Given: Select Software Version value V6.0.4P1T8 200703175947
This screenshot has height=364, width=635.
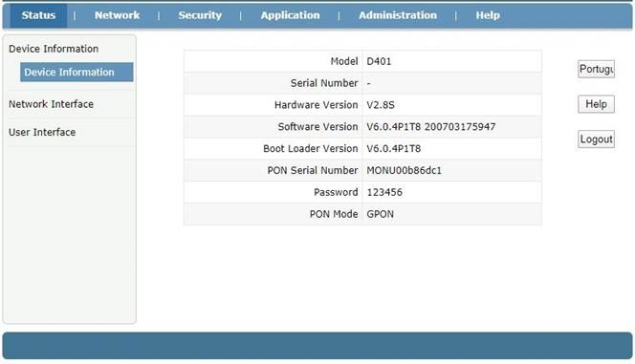Looking at the screenshot, I should click(x=431, y=127).
